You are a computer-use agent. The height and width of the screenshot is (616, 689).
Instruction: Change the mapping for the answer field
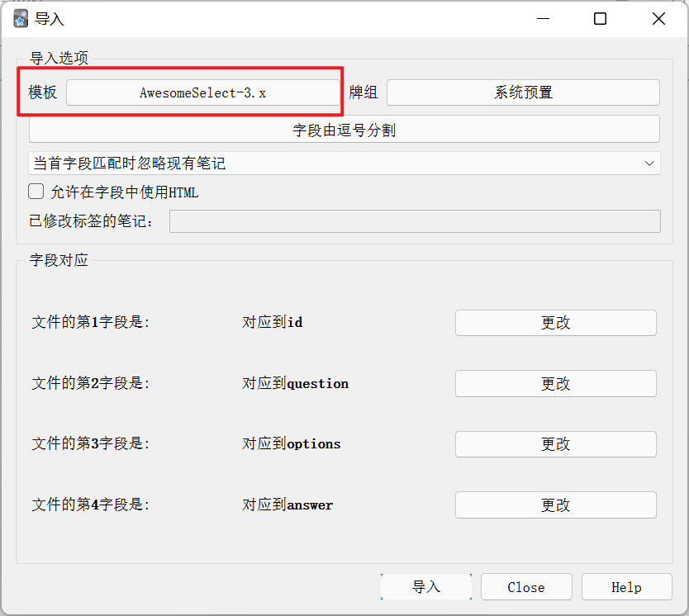coord(555,505)
